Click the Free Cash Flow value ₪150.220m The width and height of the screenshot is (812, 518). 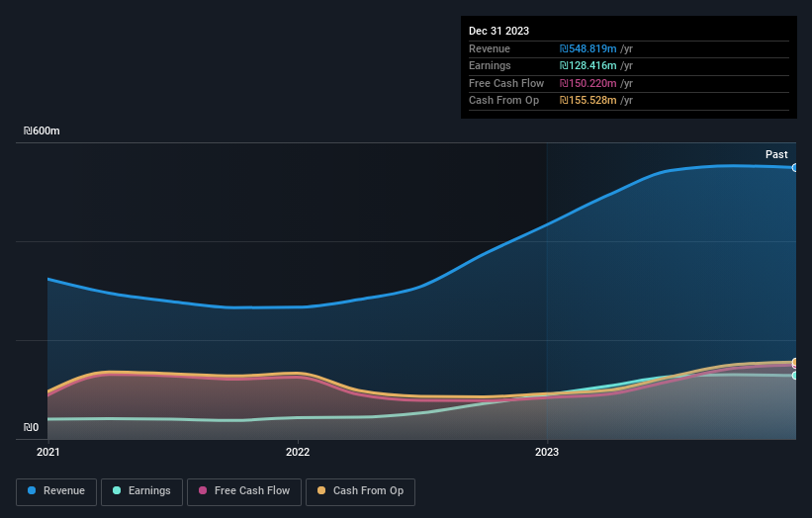point(587,83)
